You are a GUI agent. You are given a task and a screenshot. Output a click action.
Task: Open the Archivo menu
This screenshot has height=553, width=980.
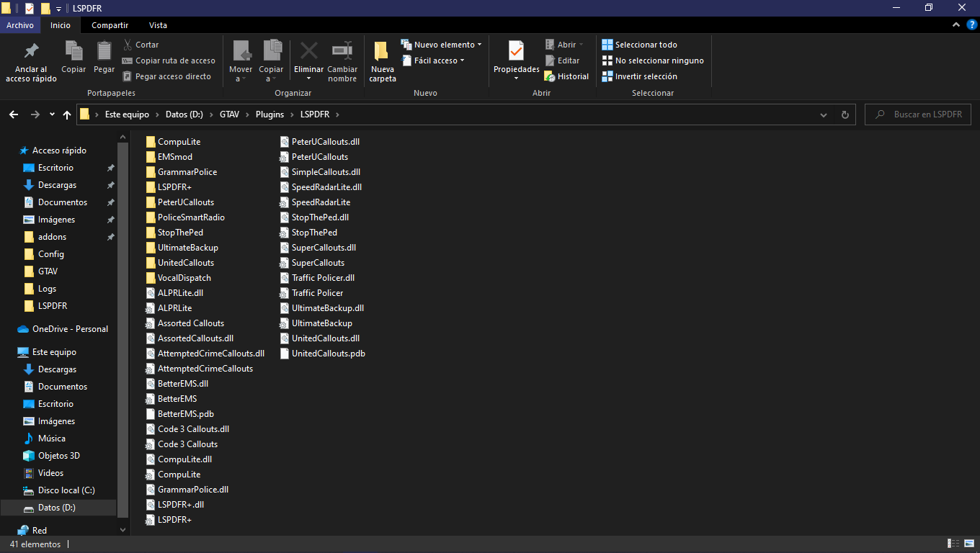coord(20,25)
